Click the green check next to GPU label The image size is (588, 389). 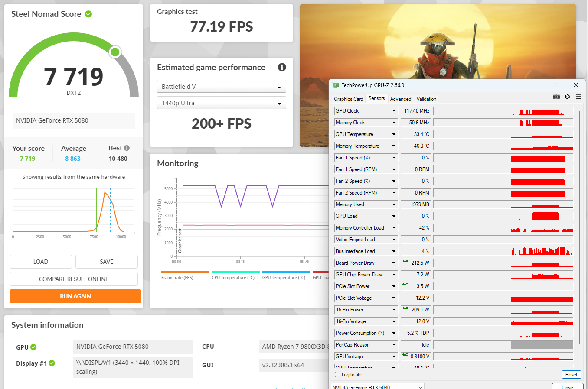33,347
